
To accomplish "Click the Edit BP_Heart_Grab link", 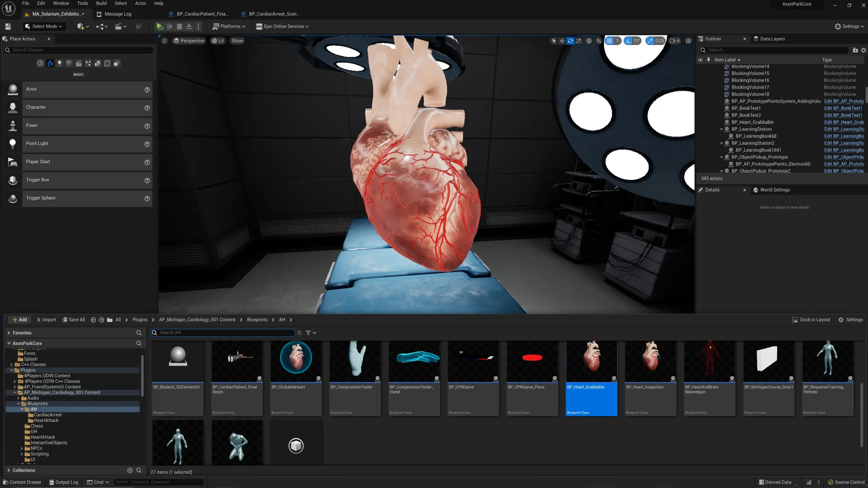I will pos(844,122).
